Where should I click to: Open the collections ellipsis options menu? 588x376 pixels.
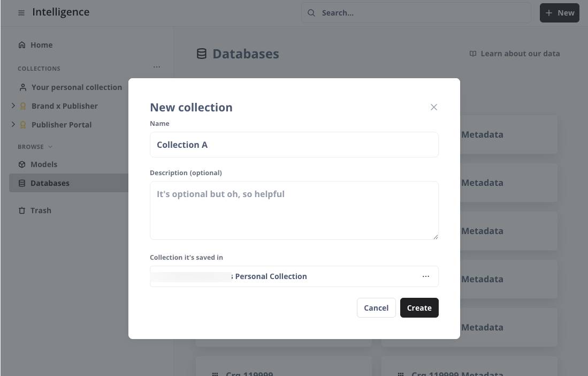pos(156,67)
